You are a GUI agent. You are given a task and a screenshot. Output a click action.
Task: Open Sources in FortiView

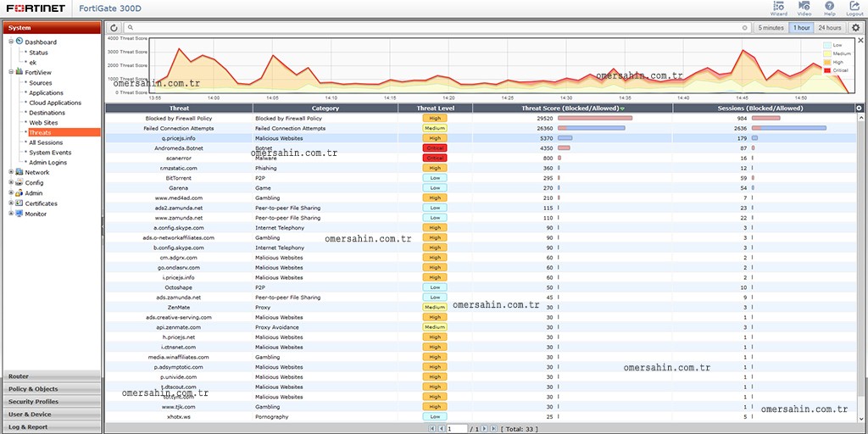(x=41, y=83)
